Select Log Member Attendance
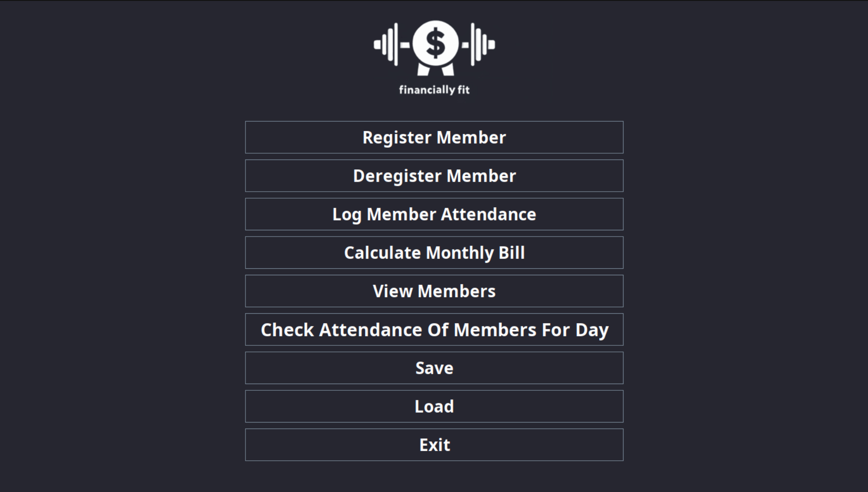Viewport: 868px width, 492px height. [x=434, y=214]
